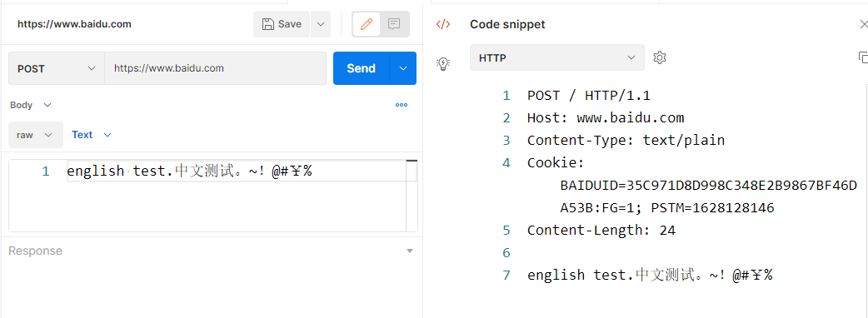Open the Send button dropdown arrow
Image resolution: width=868 pixels, height=318 pixels.
pyautogui.click(x=403, y=68)
